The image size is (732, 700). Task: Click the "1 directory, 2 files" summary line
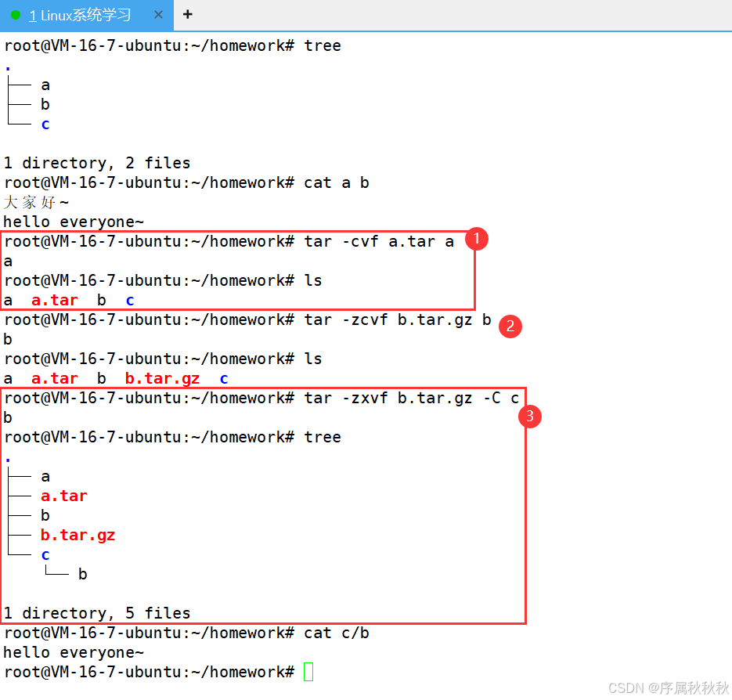pos(97,163)
